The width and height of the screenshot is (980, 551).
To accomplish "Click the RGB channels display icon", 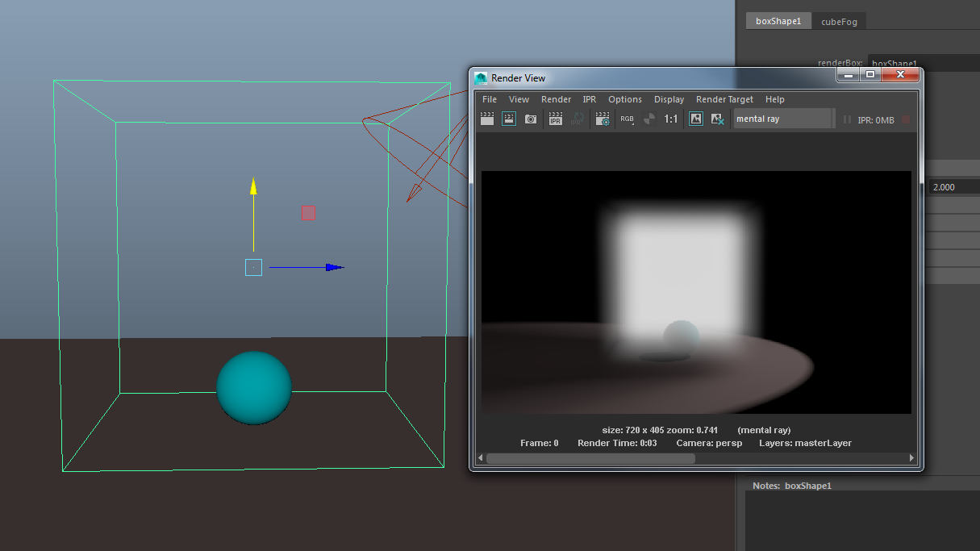I will [627, 119].
